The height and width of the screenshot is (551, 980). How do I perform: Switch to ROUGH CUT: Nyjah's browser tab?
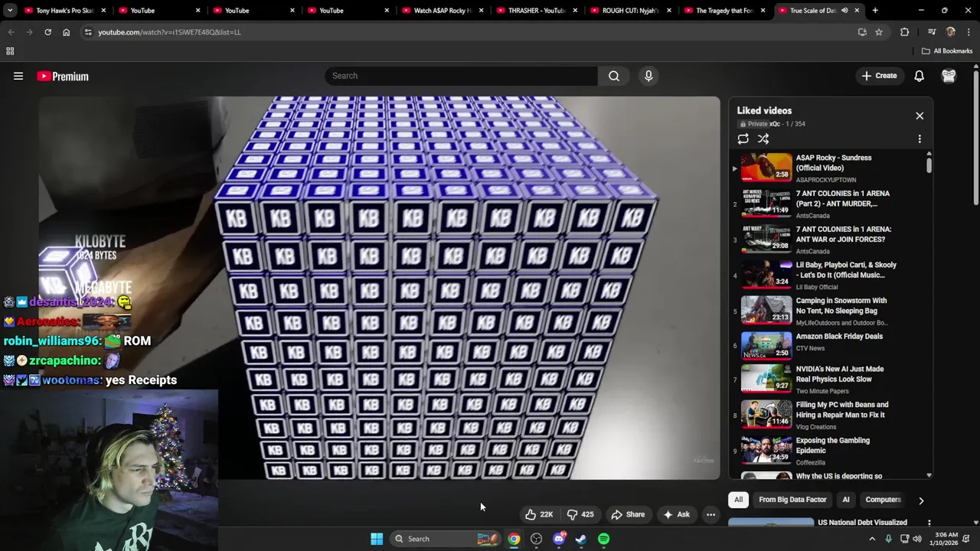[x=630, y=11]
